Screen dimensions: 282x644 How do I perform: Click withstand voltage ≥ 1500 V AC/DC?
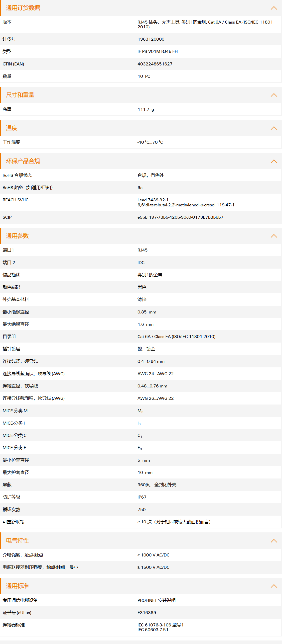click(154, 567)
